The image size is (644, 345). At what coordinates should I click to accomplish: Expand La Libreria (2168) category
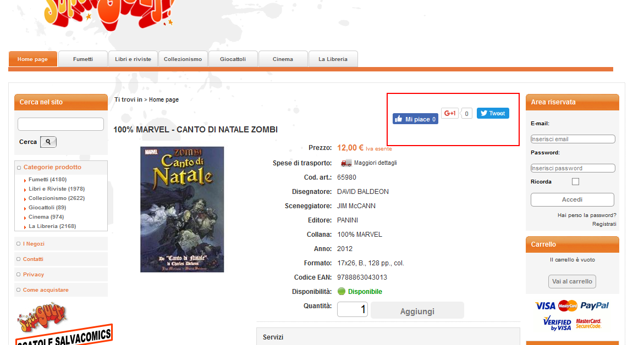point(52,226)
